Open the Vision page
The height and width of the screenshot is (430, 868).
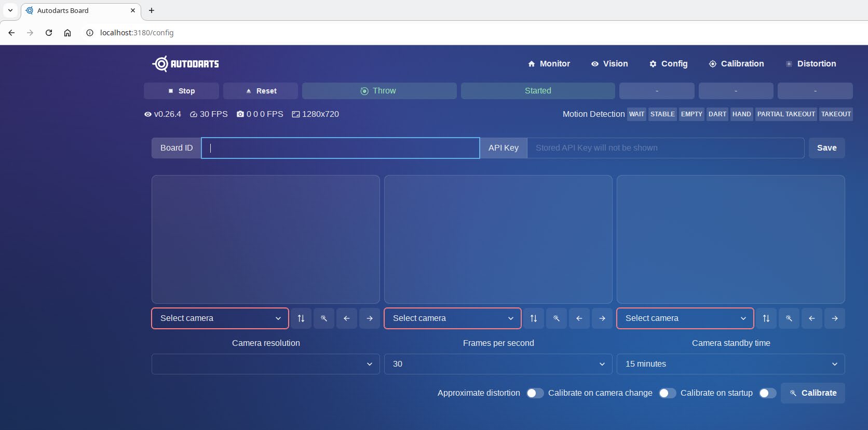(x=609, y=64)
